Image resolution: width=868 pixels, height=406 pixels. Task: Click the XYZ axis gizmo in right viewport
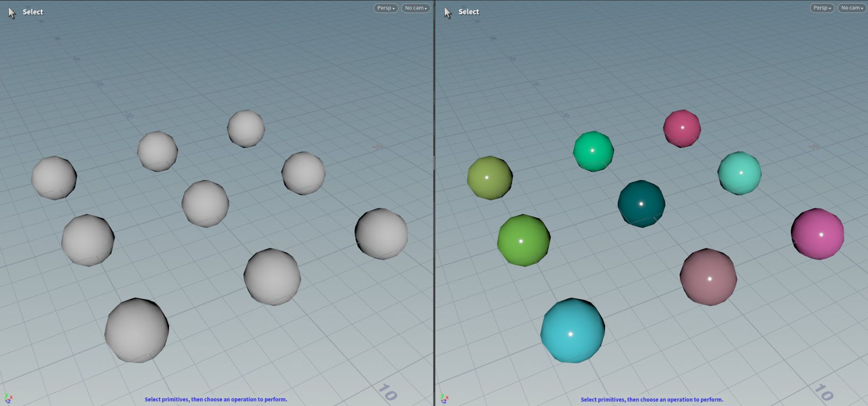[x=444, y=398]
